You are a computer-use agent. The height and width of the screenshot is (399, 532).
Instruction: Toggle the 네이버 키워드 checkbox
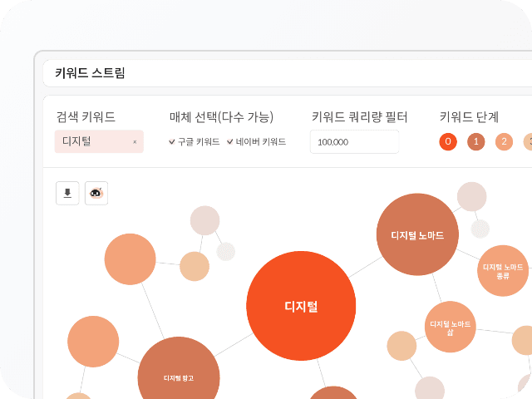pyautogui.click(x=230, y=142)
